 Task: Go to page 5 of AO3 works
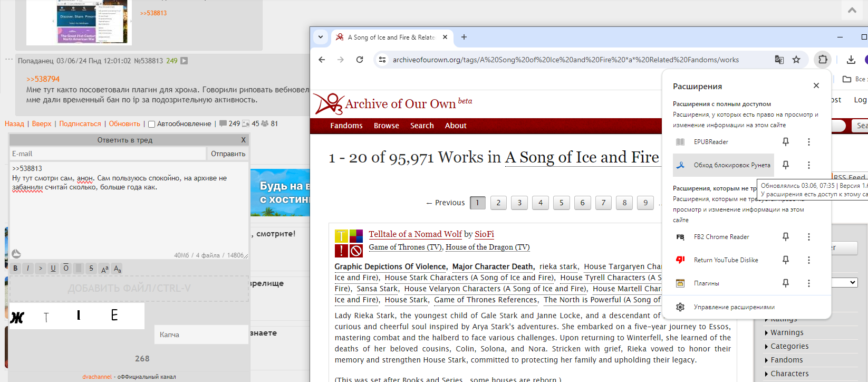tap(562, 203)
